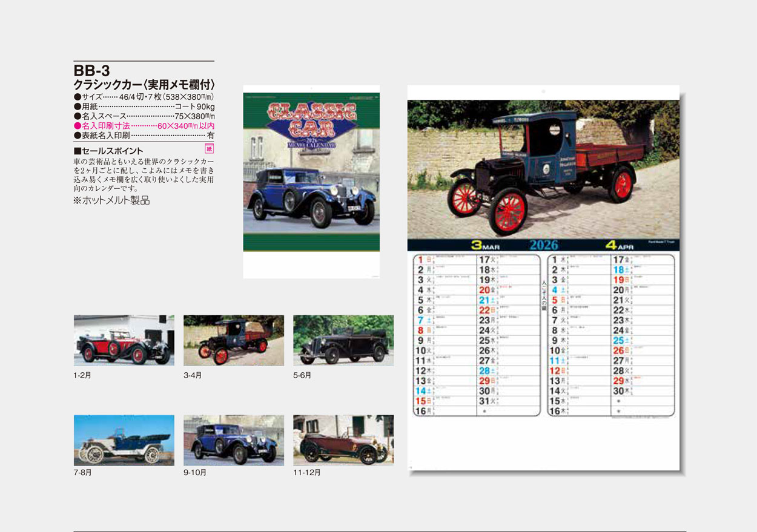The width and height of the screenshot is (757, 532).
Task: Click the pink 名入印刷寸法 60×340 line
Action: coord(144,126)
